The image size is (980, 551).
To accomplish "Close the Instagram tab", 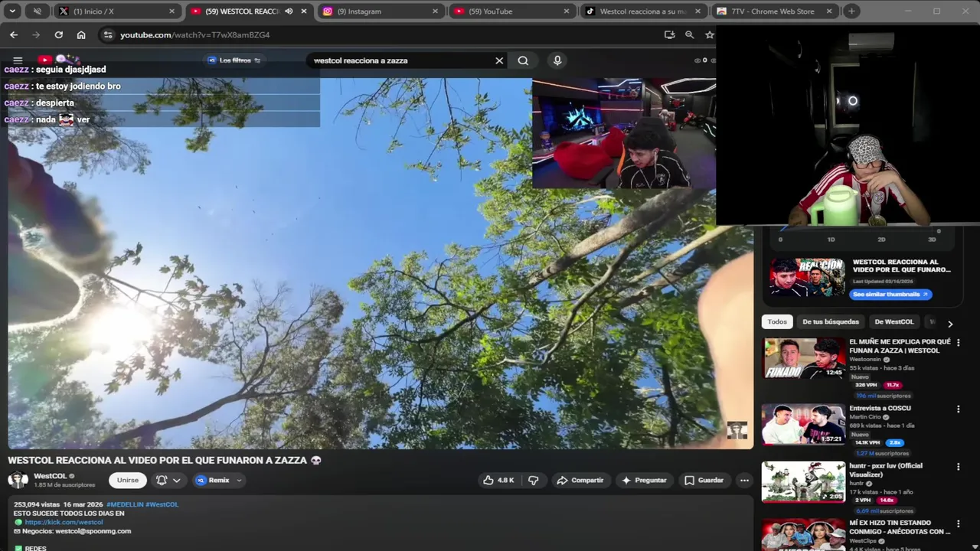I will (435, 11).
